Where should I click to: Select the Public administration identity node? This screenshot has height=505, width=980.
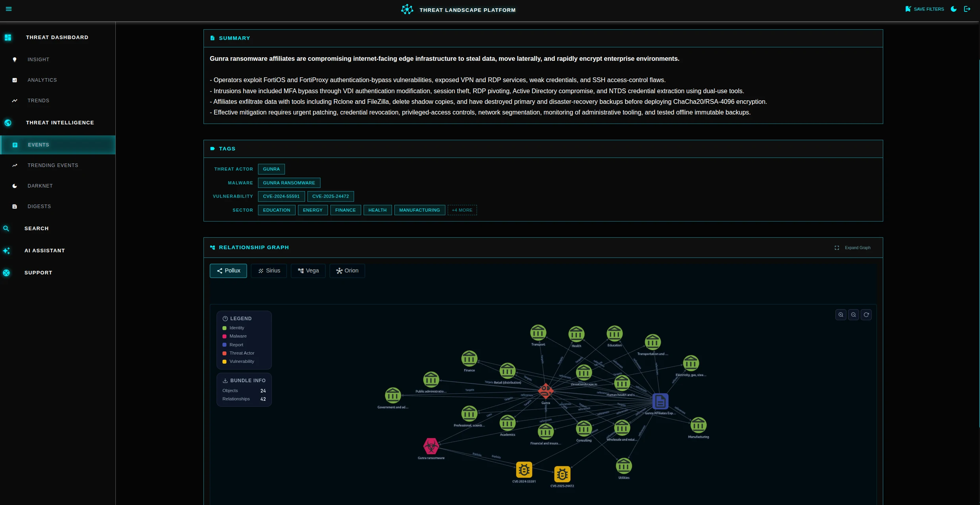point(431,380)
